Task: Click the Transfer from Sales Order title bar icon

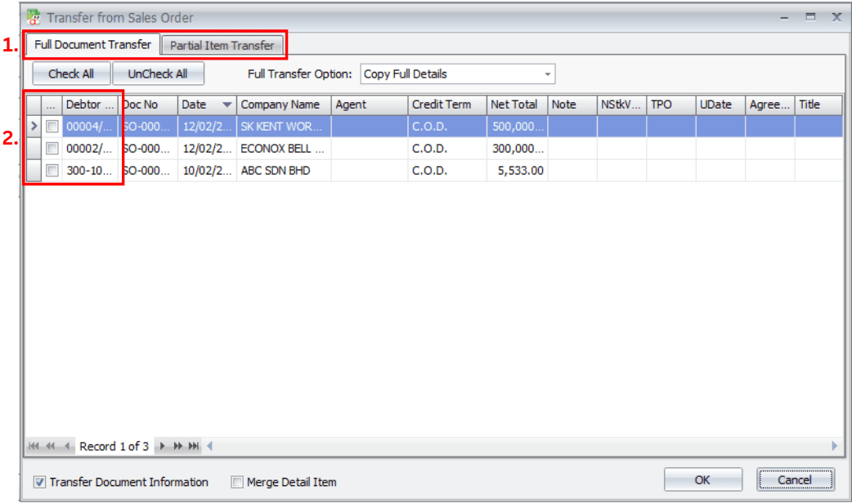Action: (31, 16)
